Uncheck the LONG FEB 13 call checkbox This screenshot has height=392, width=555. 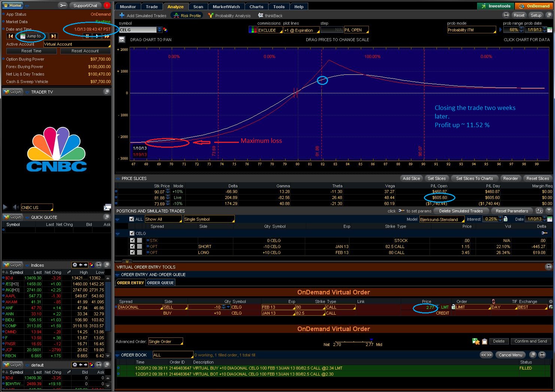pos(132,252)
